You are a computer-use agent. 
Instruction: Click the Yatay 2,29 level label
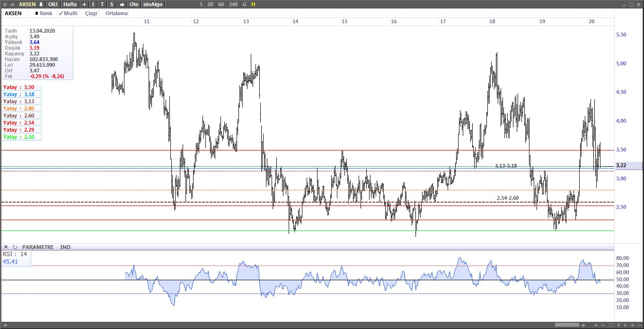22,130
